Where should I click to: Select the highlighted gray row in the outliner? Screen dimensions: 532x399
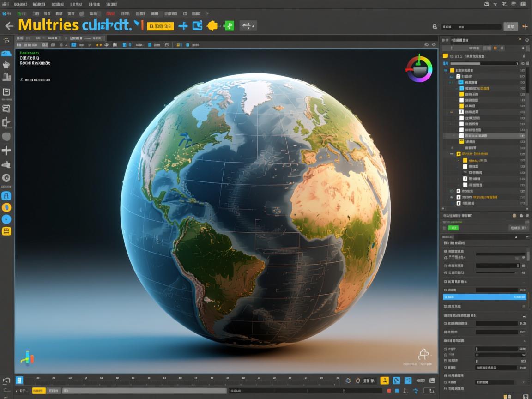pos(485,136)
